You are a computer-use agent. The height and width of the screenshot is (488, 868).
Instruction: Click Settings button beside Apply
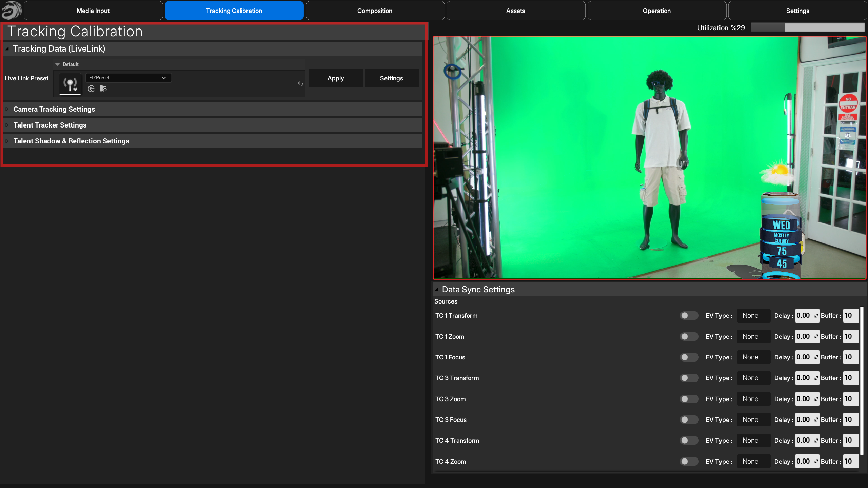click(391, 78)
